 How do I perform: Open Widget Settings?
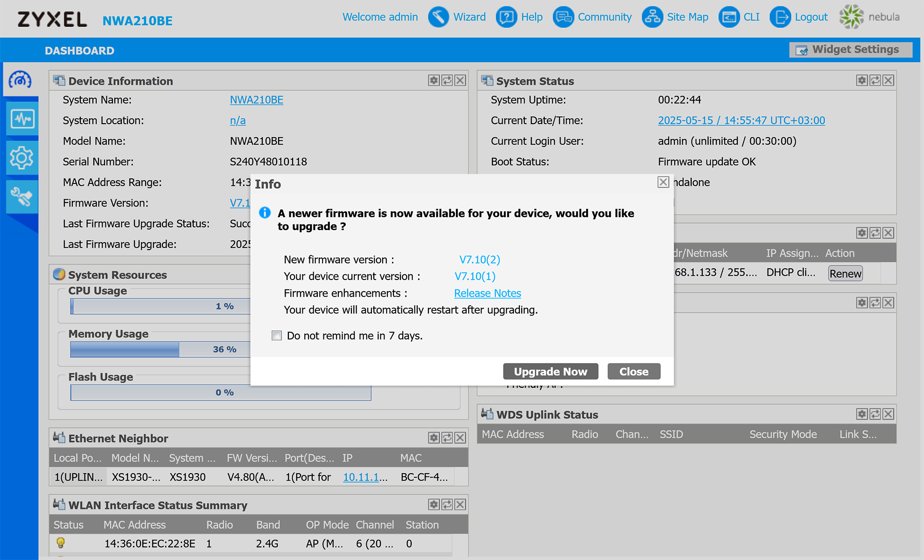pyautogui.click(x=851, y=49)
